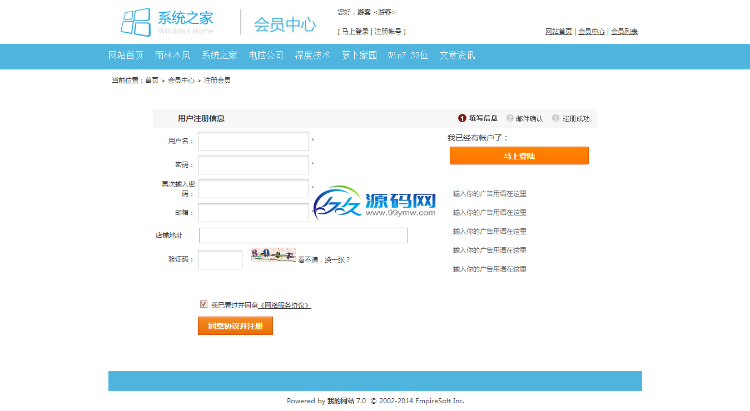750x411 pixels.
Task: Focus the 再次输入密码 confirm password field
Action: [254, 189]
